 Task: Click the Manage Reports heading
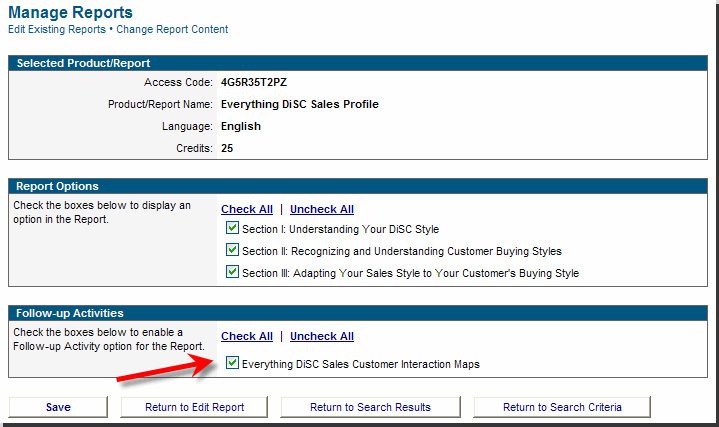click(71, 12)
